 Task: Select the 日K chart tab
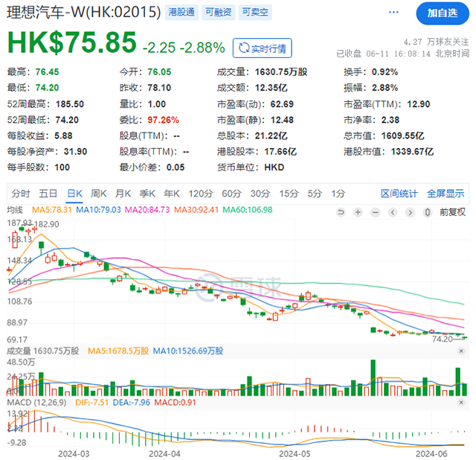click(74, 194)
